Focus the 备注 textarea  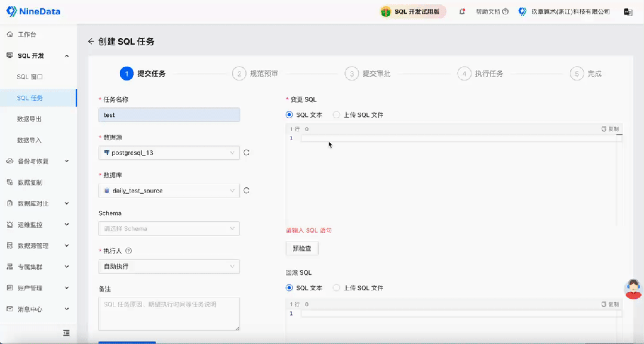[x=169, y=314]
